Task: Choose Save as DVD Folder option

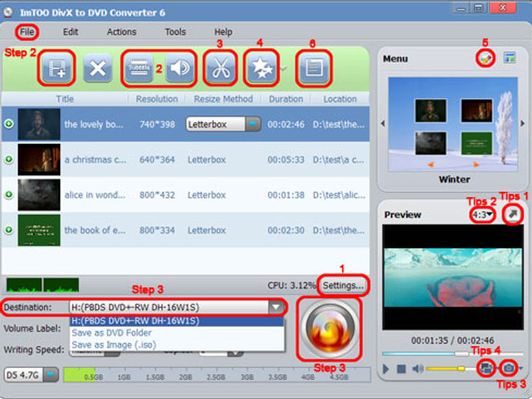Action: (177, 333)
